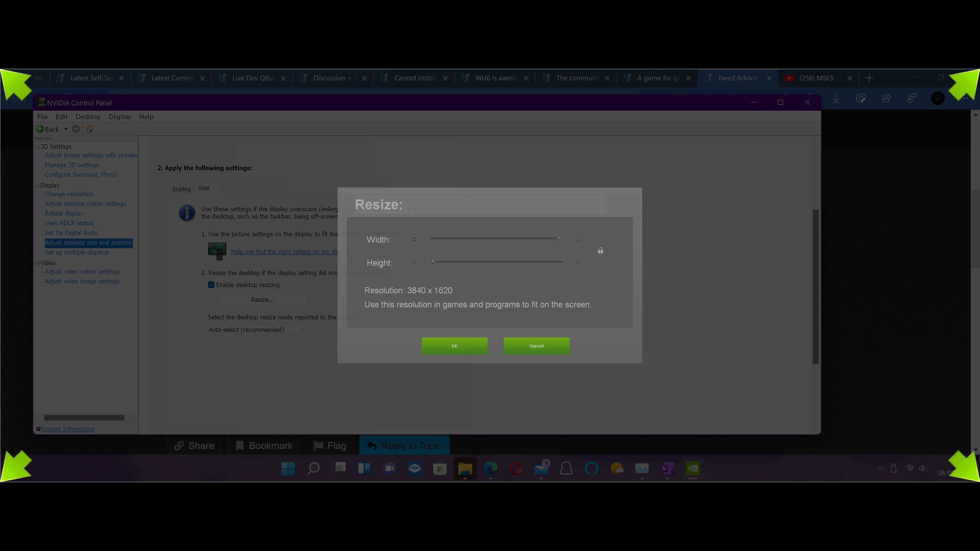The image size is (980, 551).
Task: Open taskbar Search magnifier
Action: 313,468
